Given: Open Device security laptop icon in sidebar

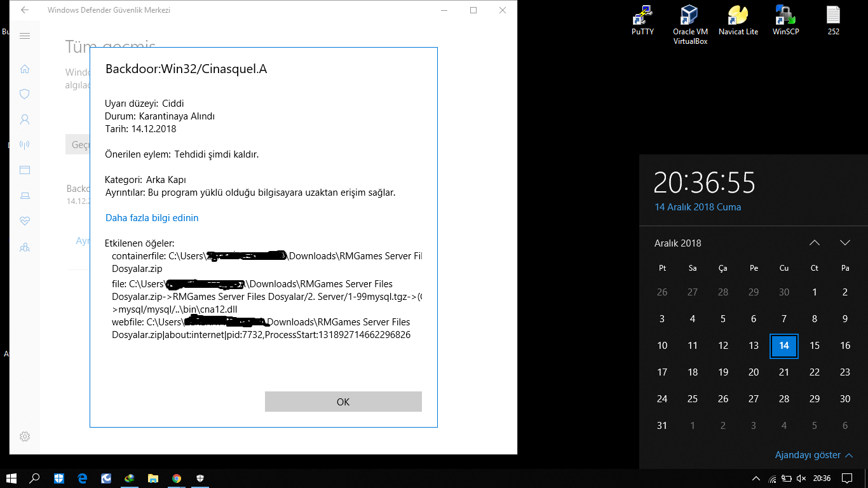Looking at the screenshot, I should [x=25, y=196].
